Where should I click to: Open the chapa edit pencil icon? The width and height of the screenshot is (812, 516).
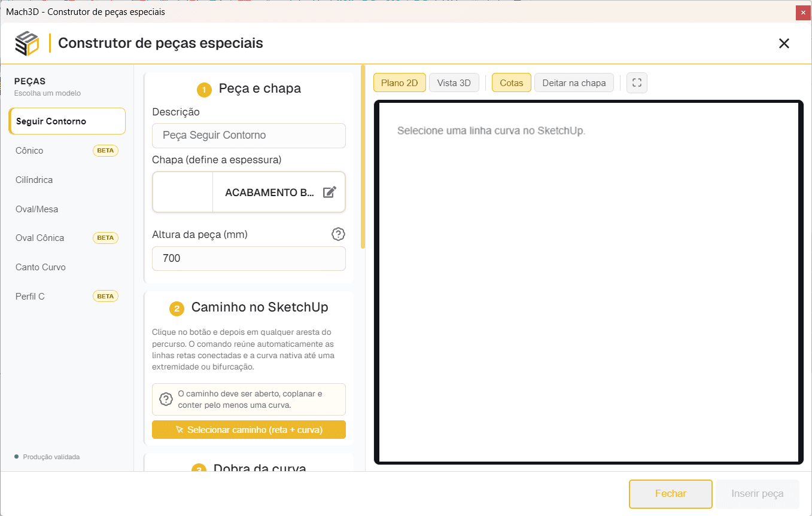[x=330, y=192]
